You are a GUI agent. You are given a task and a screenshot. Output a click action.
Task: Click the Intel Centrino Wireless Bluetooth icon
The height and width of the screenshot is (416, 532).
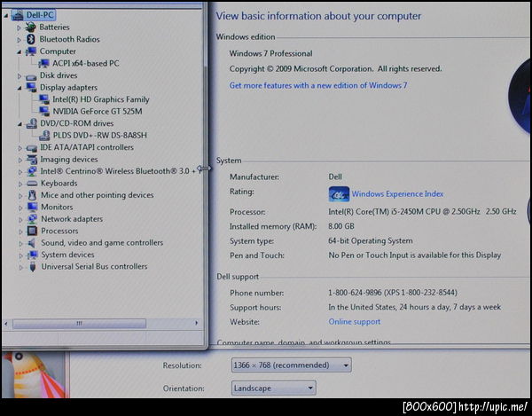(x=32, y=171)
